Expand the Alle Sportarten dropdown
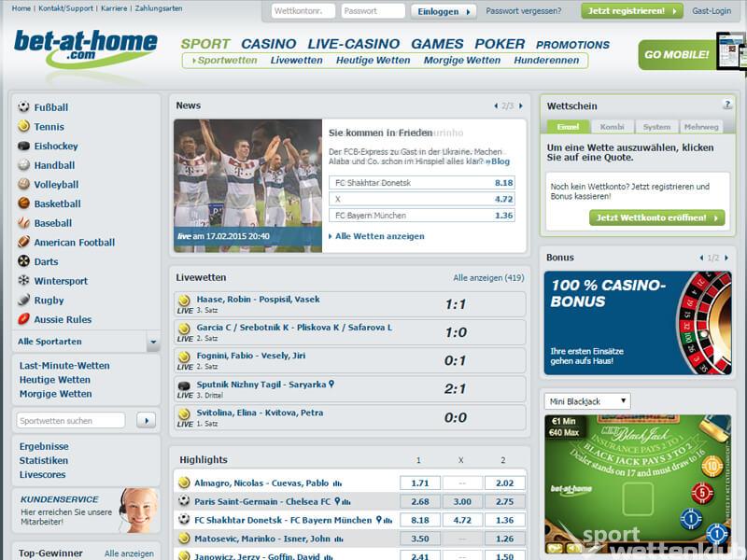Viewport: 747px width, 560px height. coord(153,342)
